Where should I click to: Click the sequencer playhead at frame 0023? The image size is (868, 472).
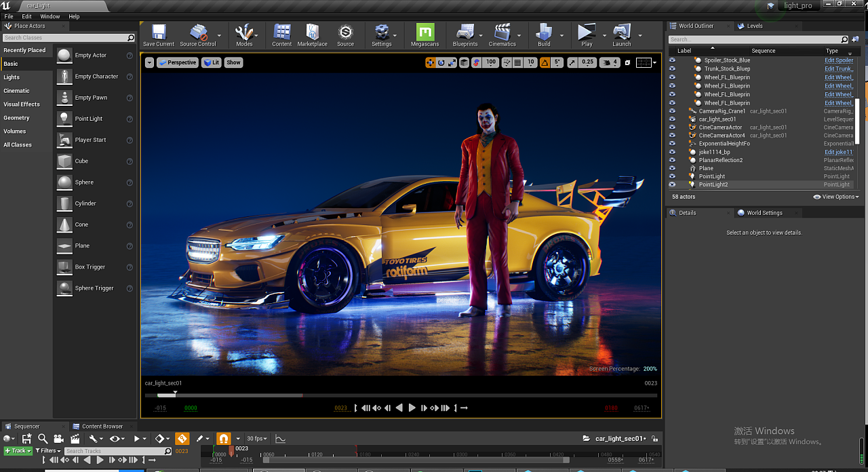pos(231,450)
